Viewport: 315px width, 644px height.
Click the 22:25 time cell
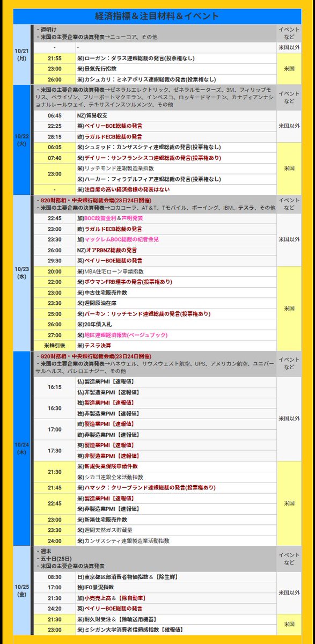tap(54, 126)
